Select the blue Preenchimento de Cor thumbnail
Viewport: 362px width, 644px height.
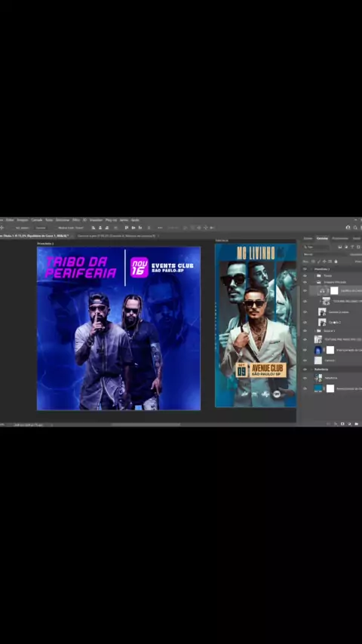[318, 350]
